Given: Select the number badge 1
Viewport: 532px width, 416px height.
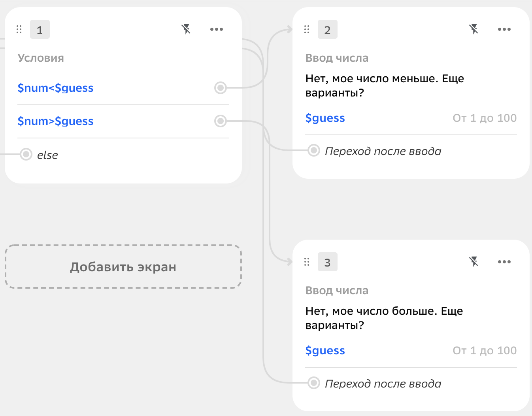Looking at the screenshot, I should (x=40, y=29).
